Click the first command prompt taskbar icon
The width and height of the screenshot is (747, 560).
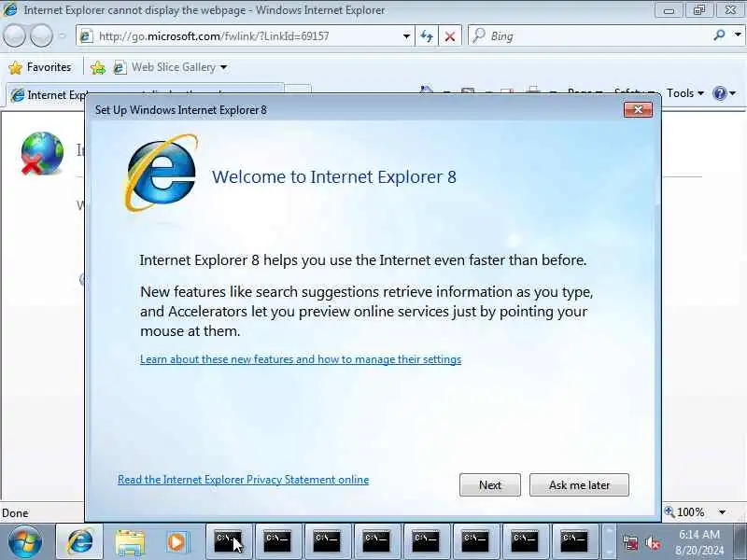point(228,542)
